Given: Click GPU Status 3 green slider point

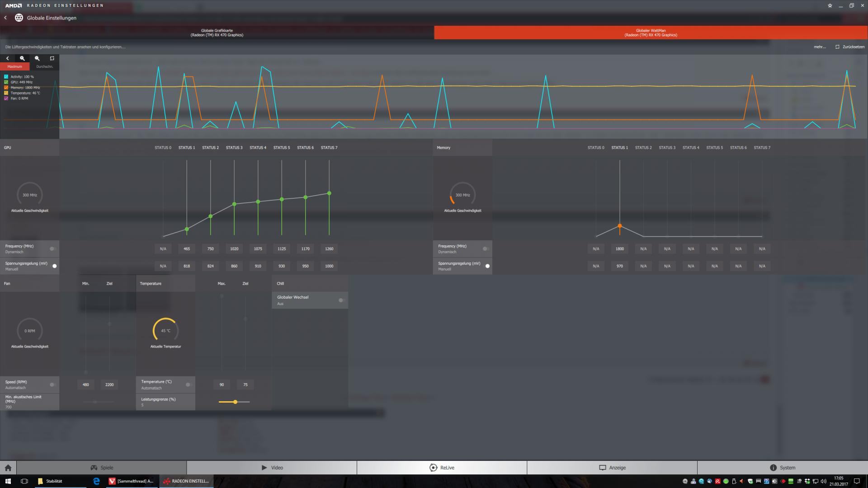Looking at the screenshot, I should coord(234,204).
